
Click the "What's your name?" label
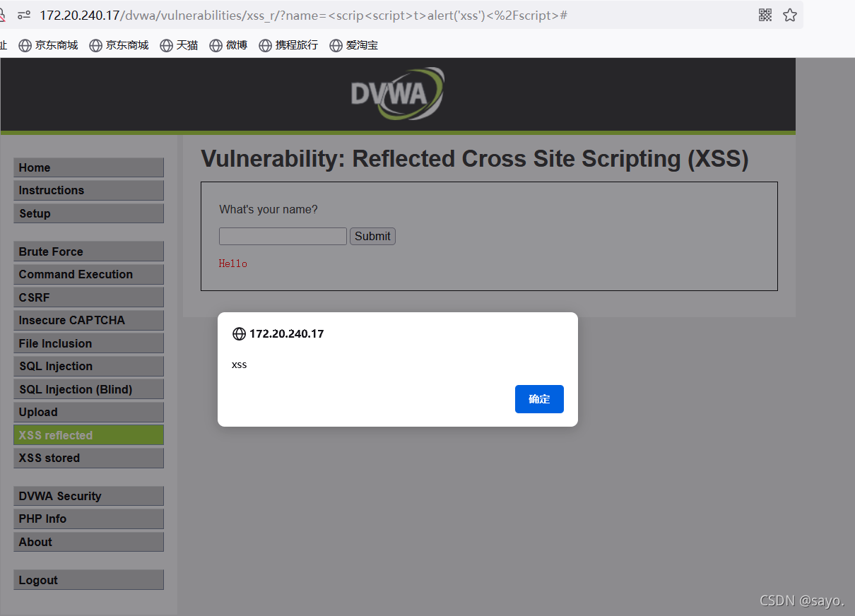[x=269, y=209]
